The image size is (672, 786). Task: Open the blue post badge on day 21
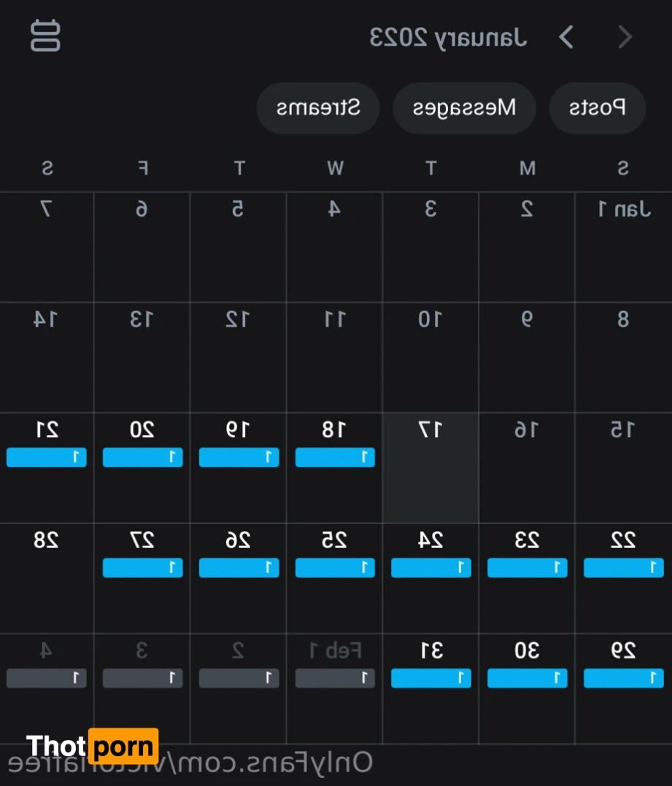[47, 458]
